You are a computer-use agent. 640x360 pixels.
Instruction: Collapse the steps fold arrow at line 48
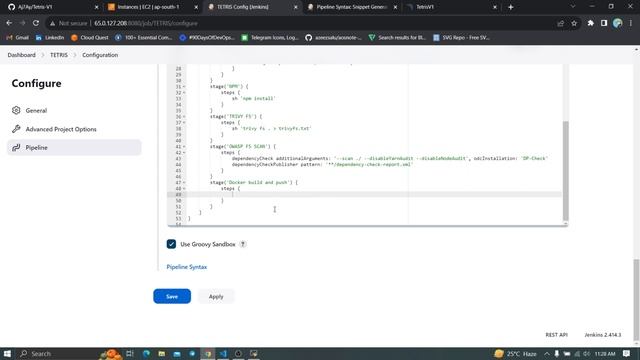(184, 189)
